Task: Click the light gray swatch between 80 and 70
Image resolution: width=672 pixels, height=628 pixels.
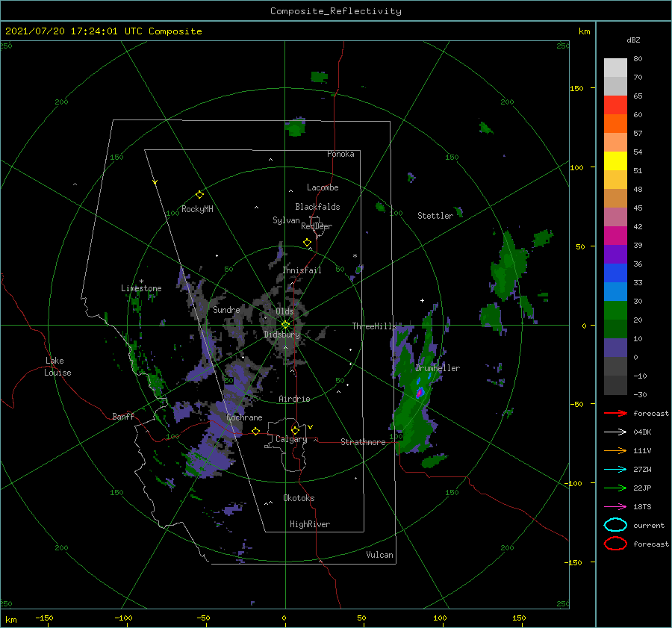Action: click(615, 68)
